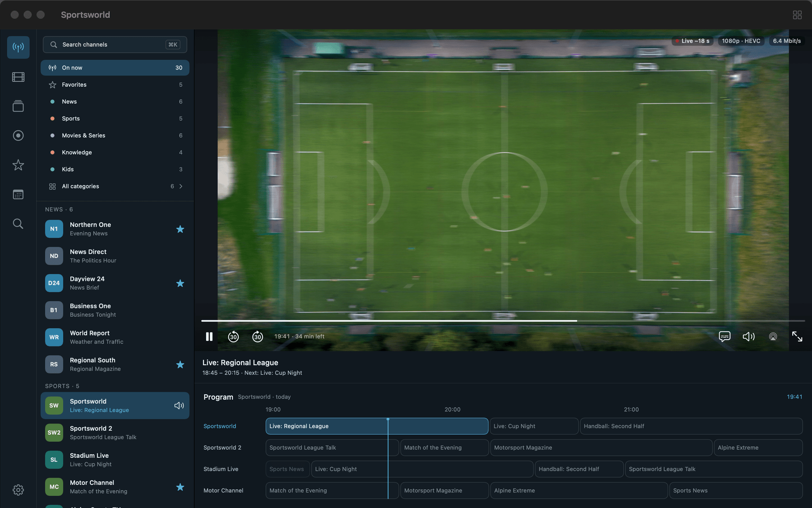
Task: Open the Recordings circle sidebar icon
Action: pos(18,135)
